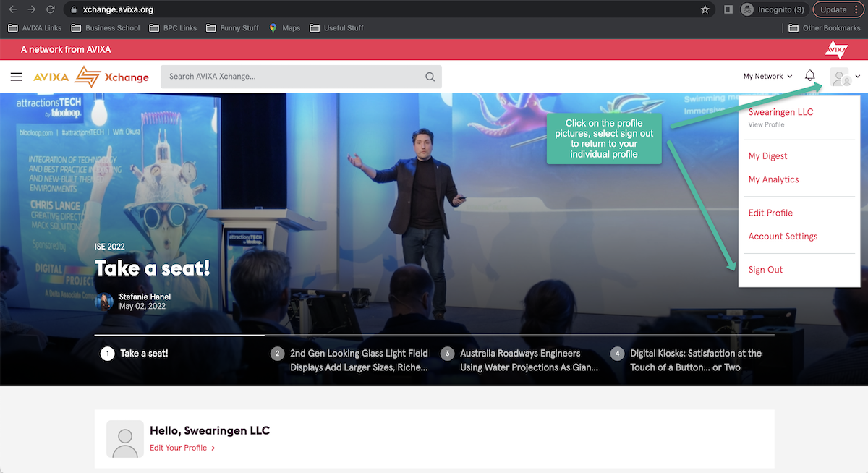Click the search magnifier icon

click(x=430, y=77)
